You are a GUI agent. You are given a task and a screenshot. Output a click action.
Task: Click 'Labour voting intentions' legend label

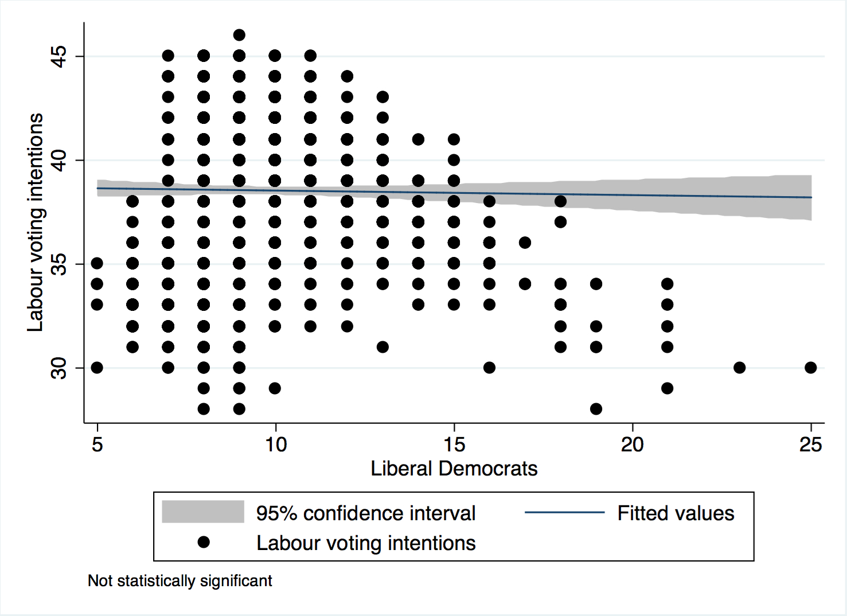(366, 543)
